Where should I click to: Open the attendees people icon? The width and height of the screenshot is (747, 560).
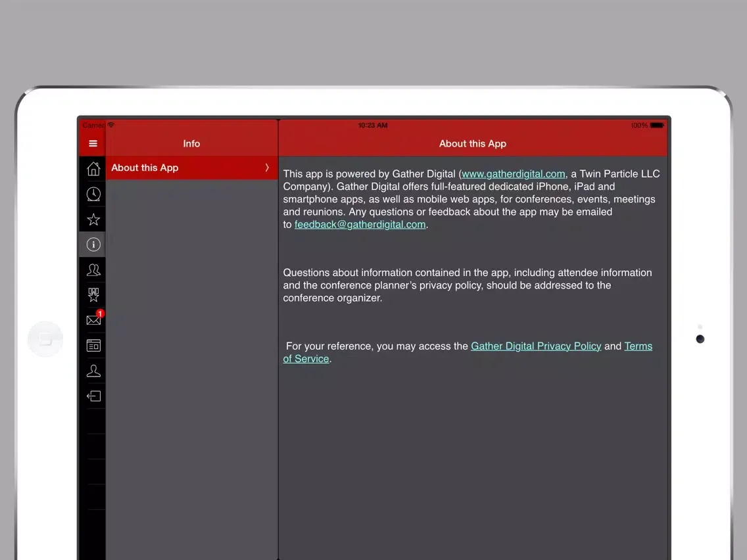93,270
